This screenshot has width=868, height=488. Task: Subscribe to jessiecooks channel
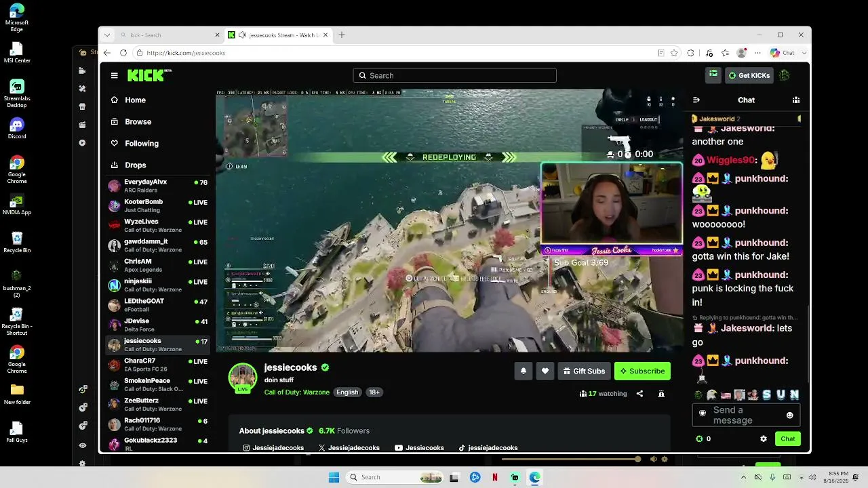[x=642, y=371]
